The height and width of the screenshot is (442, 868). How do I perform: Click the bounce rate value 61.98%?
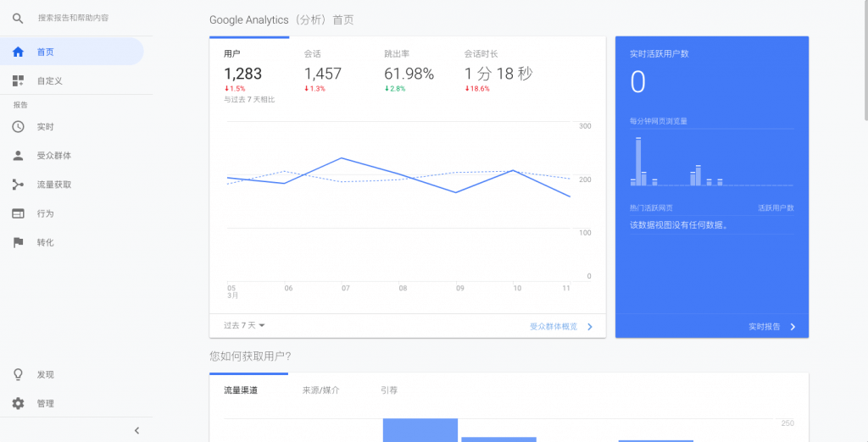point(409,74)
